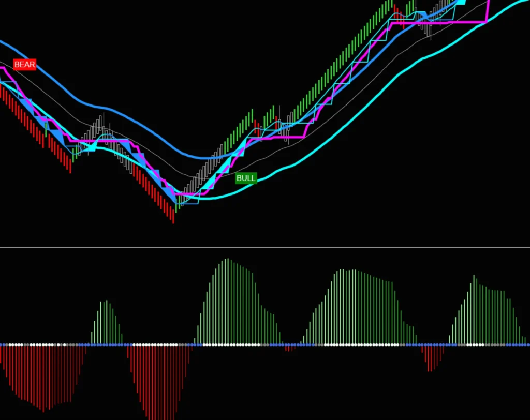Image resolution: width=530 pixels, height=420 pixels.
Task: Click the tiny red bars between large green clusters
Action: [290, 349]
